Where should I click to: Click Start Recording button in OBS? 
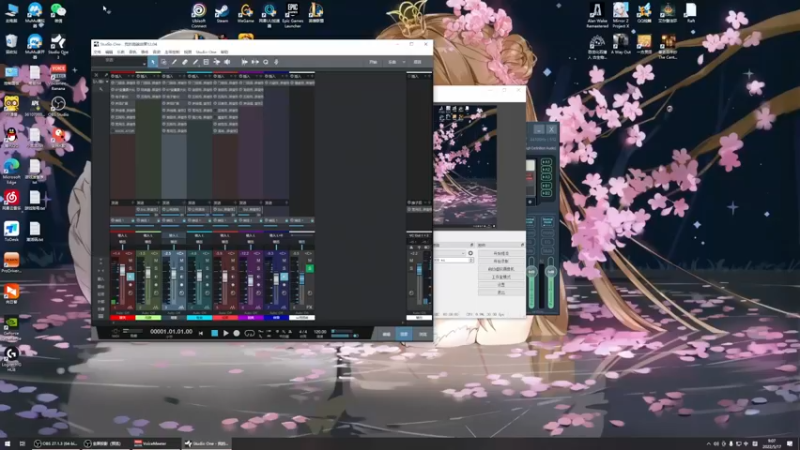pyautogui.click(x=501, y=261)
